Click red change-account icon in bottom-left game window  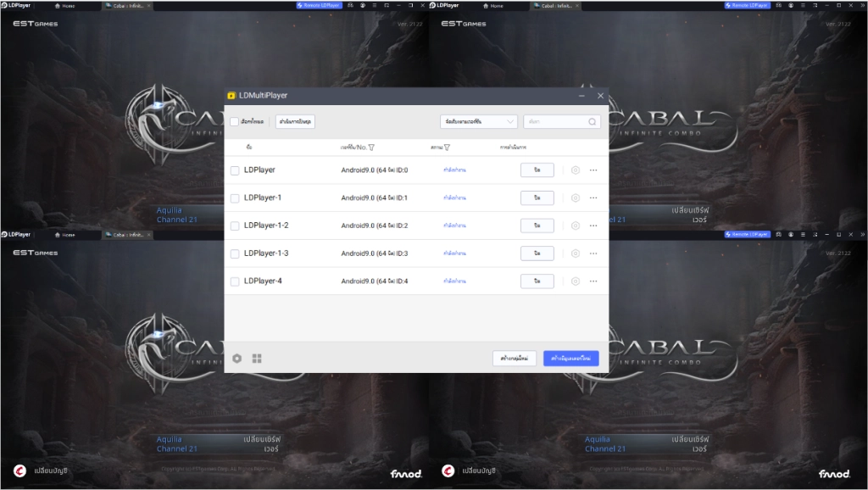tap(20, 471)
